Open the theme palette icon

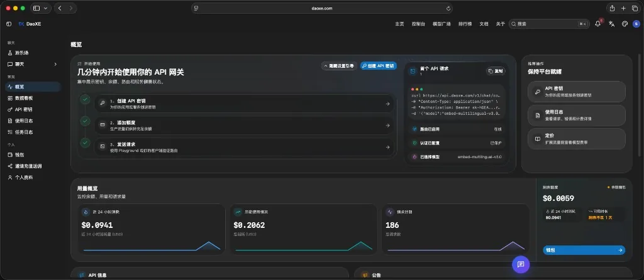click(625, 24)
